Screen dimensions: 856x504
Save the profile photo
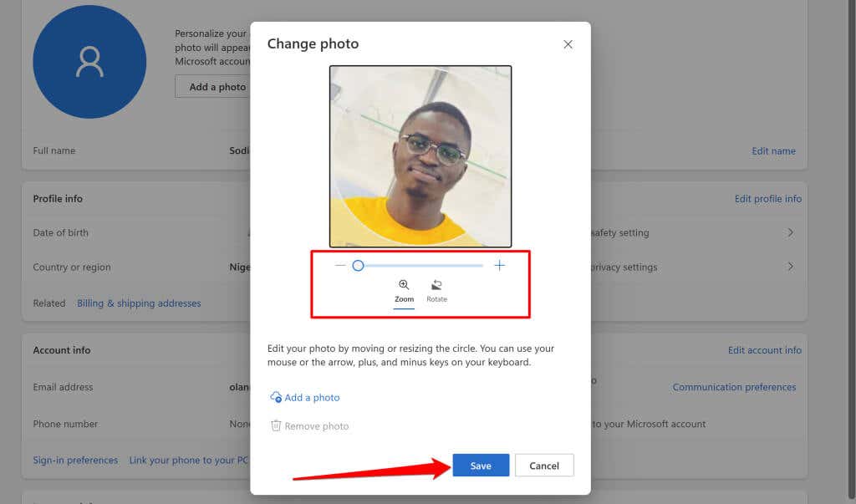click(481, 466)
